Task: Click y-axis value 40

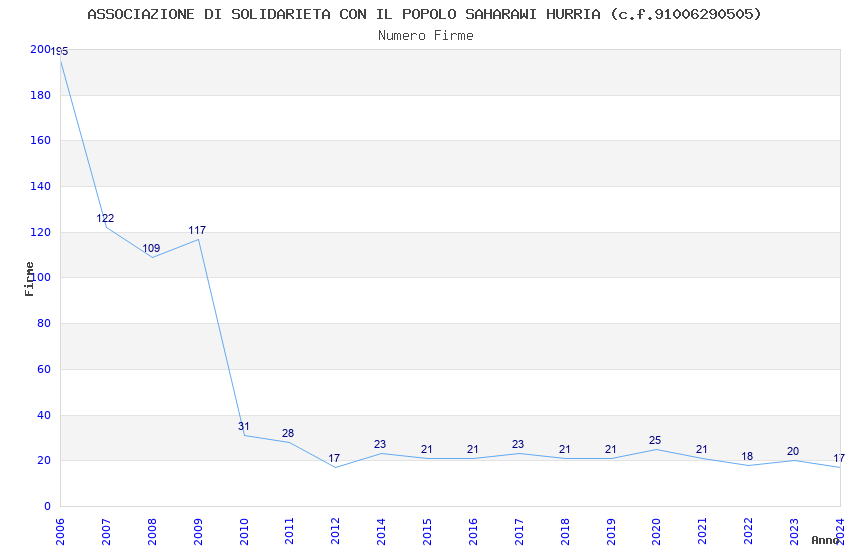Action: pos(44,416)
